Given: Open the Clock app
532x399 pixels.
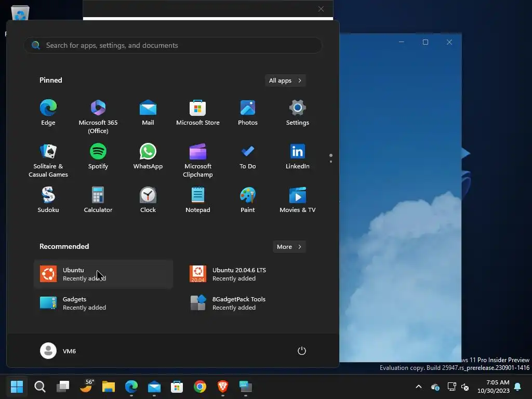Looking at the screenshot, I should (x=148, y=200).
